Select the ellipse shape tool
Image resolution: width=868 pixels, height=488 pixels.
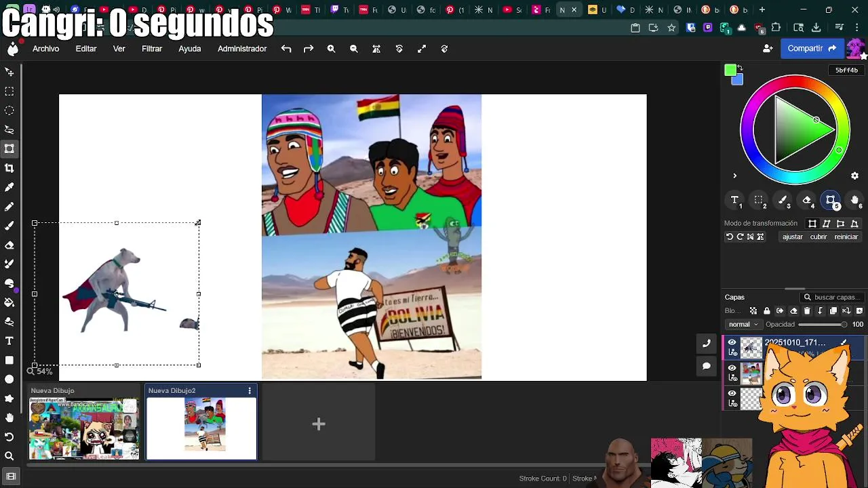(9, 379)
